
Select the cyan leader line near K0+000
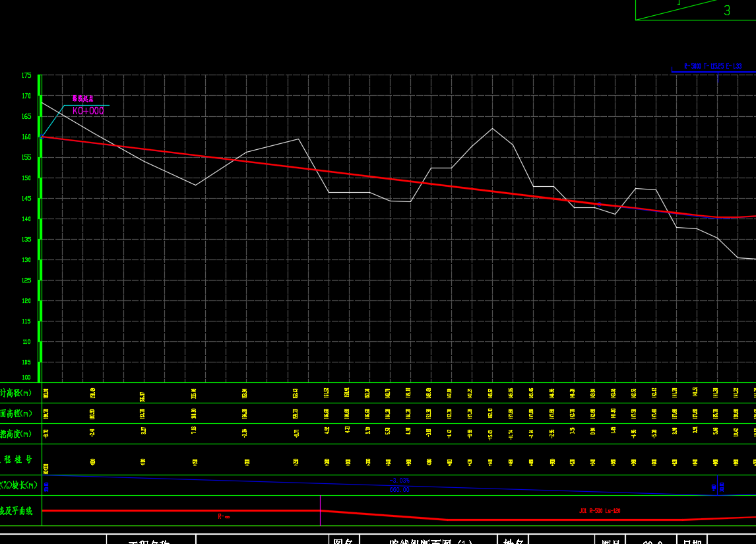[51, 121]
